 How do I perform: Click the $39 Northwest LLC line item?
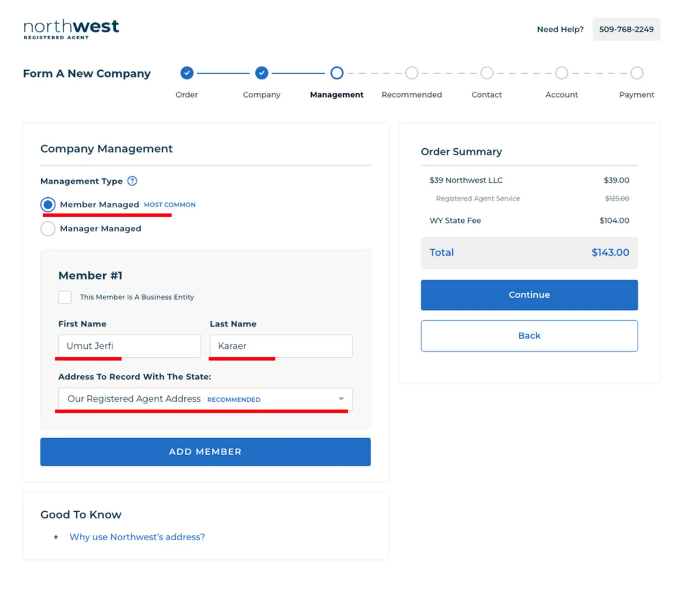tap(466, 180)
